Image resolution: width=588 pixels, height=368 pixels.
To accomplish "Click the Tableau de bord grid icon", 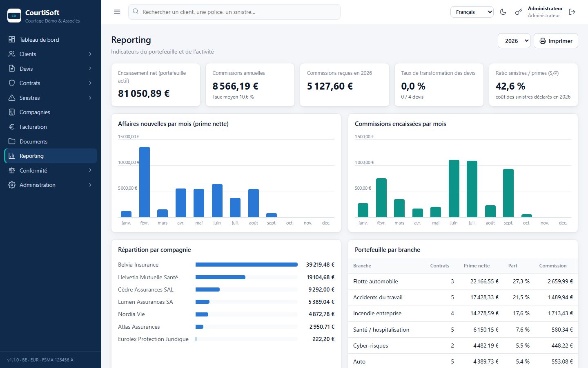I will pyautogui.click(x=12, y=40).
